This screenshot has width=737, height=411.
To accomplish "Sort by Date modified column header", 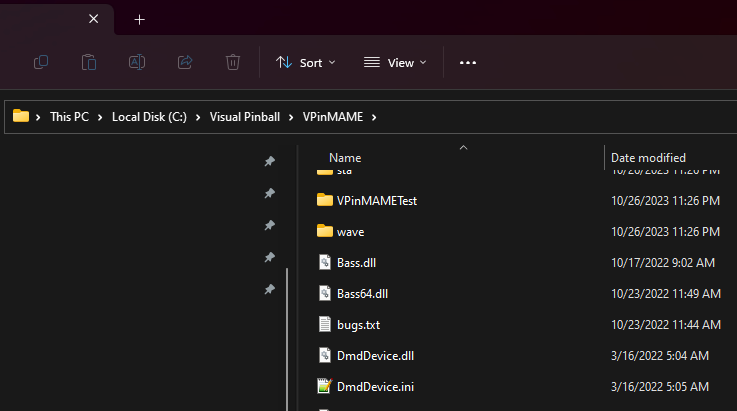I will click(648, 158).
